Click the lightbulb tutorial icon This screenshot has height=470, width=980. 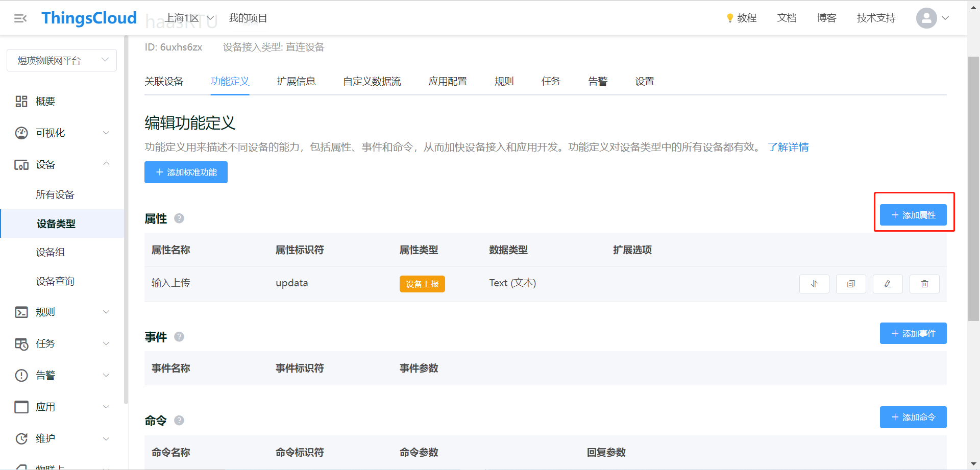[730, 18]
